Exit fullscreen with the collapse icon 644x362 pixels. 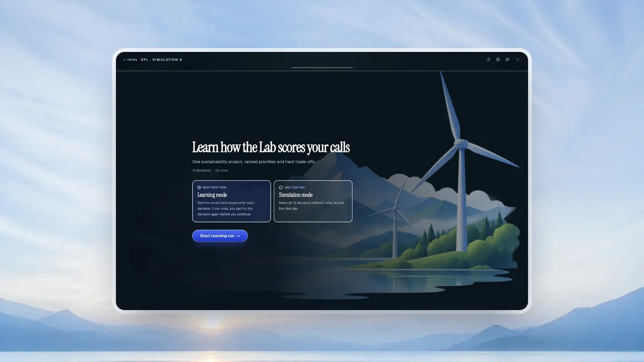pos(518,60)
